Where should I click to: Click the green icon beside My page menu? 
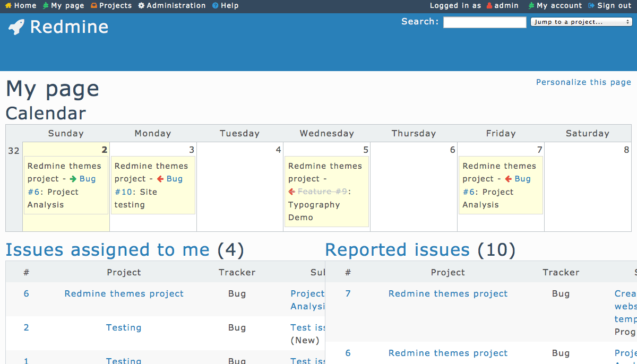[46, 6]
